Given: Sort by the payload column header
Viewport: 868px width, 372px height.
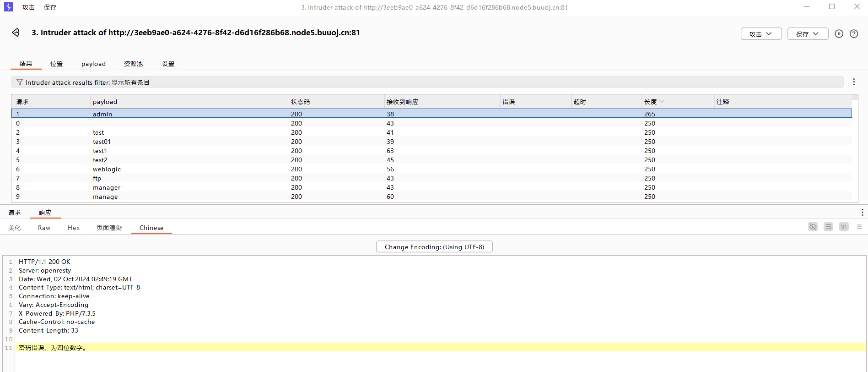Looking at the screenshot, I should pyautogui.click(x=189, y=102).
